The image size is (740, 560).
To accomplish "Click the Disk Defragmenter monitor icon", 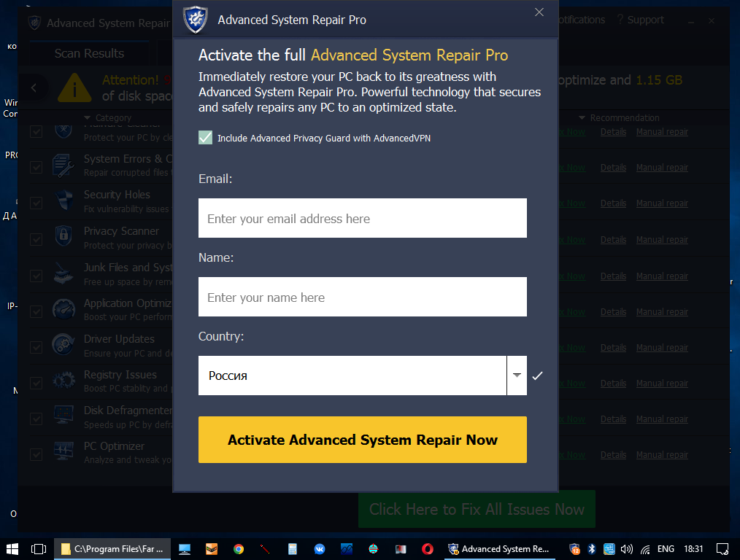I will point(63,415).
